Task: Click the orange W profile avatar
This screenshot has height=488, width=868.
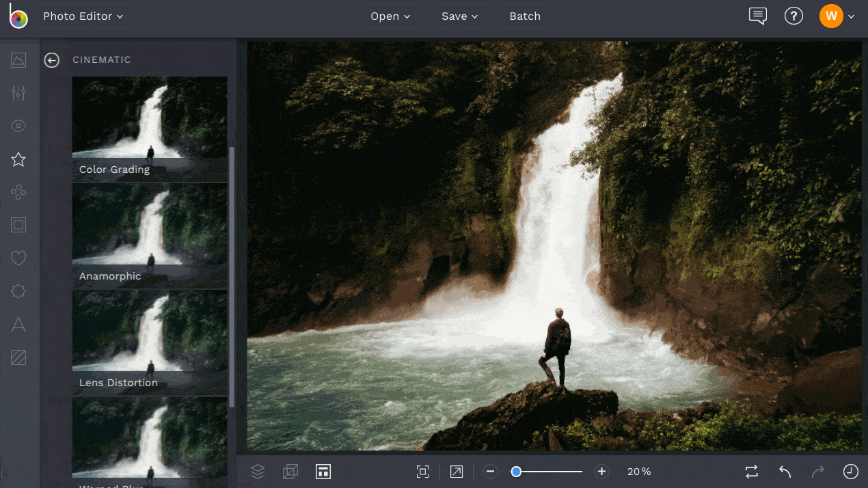Action: 831,16
